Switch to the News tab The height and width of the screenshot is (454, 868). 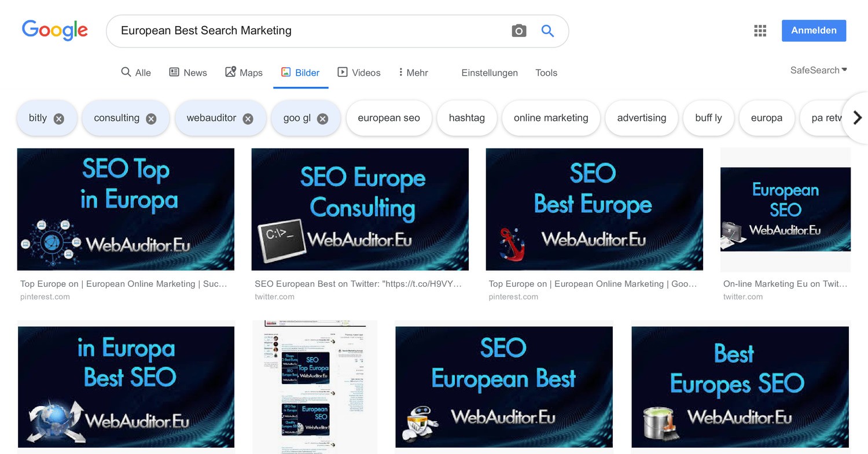[x=188, y=72]
